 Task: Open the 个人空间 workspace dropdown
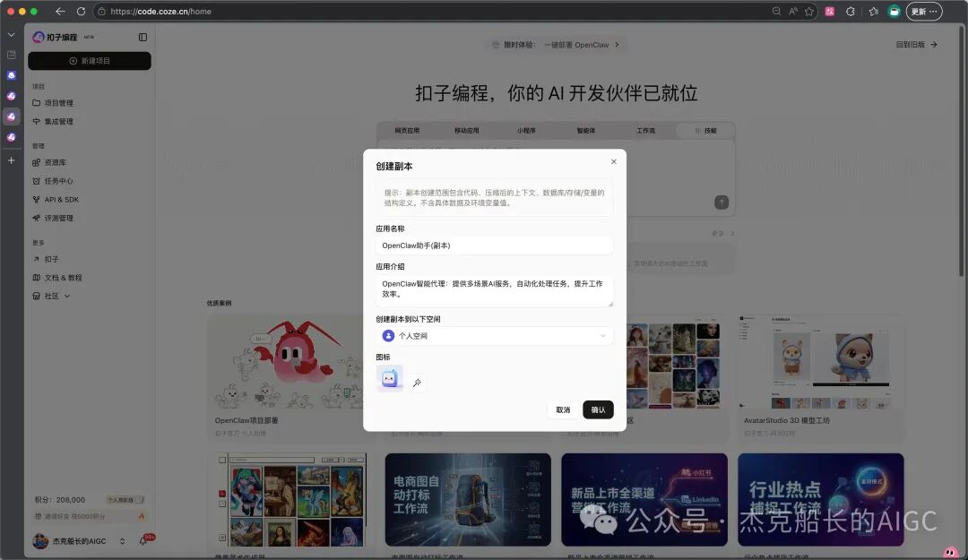(494, 336)
